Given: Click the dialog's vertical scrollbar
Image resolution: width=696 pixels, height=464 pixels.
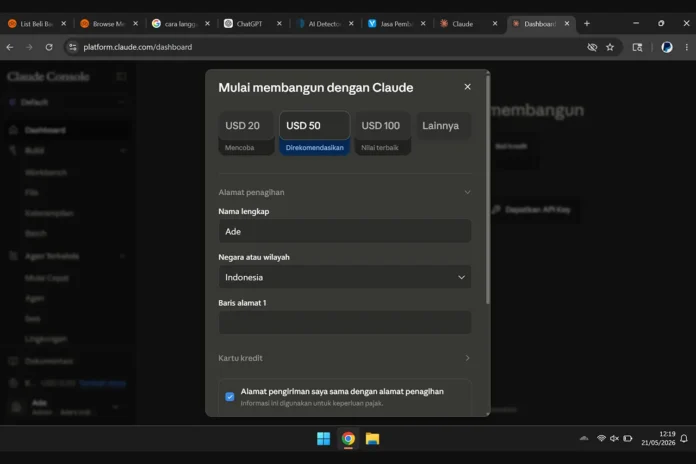Looking at the screenshot, I should coord(488,191).
